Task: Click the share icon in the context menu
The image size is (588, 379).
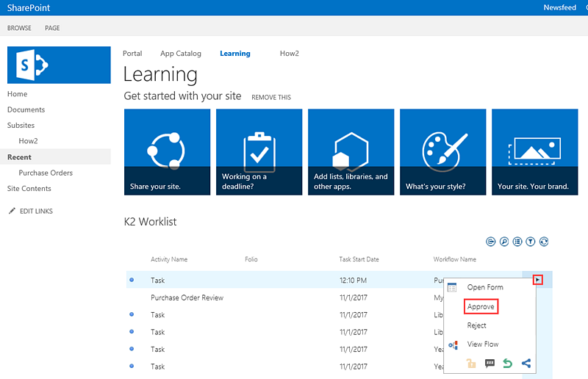Action: coord(526,363)
